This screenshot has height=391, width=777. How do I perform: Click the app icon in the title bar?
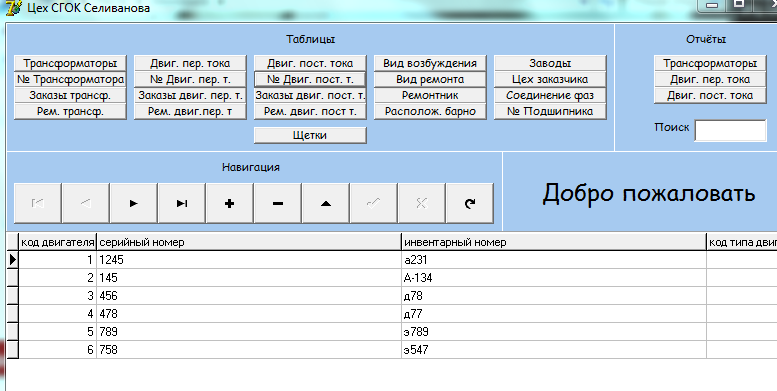pos(14,8)
